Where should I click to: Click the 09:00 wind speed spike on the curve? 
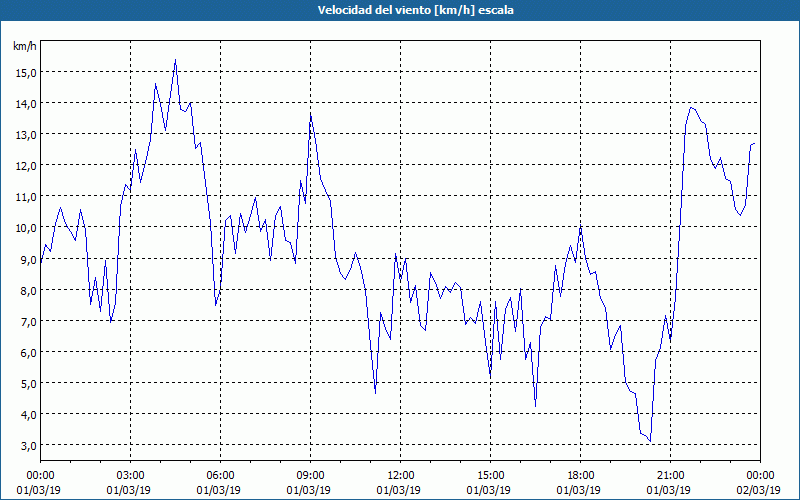coord(311,115)
